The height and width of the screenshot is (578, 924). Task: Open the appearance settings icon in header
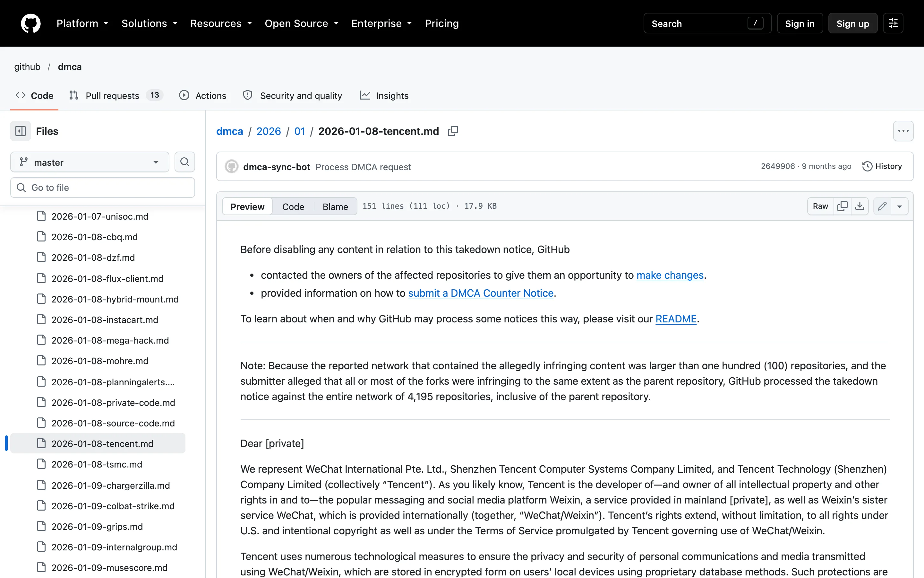pyautogui.click(x=893, y=23)
